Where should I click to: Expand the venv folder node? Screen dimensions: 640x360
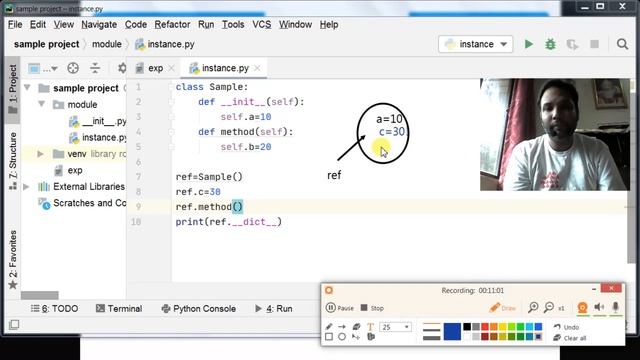(40, 154)
